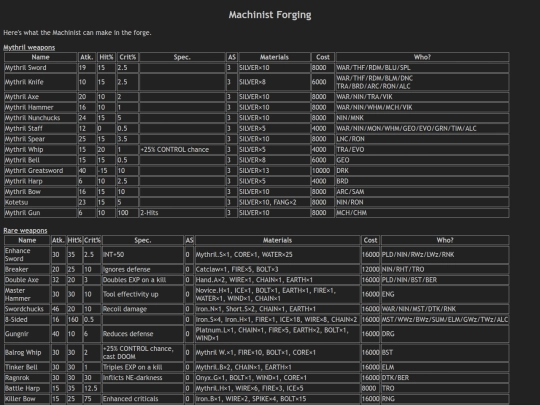The width and height of the screenshot is (540, 405).
Task: Select the SILVER×10, FANG×2 materials cell
Action: pos(274,202)
